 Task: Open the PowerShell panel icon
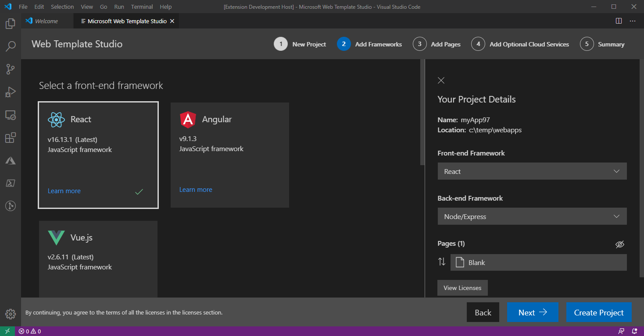point(11,183)
